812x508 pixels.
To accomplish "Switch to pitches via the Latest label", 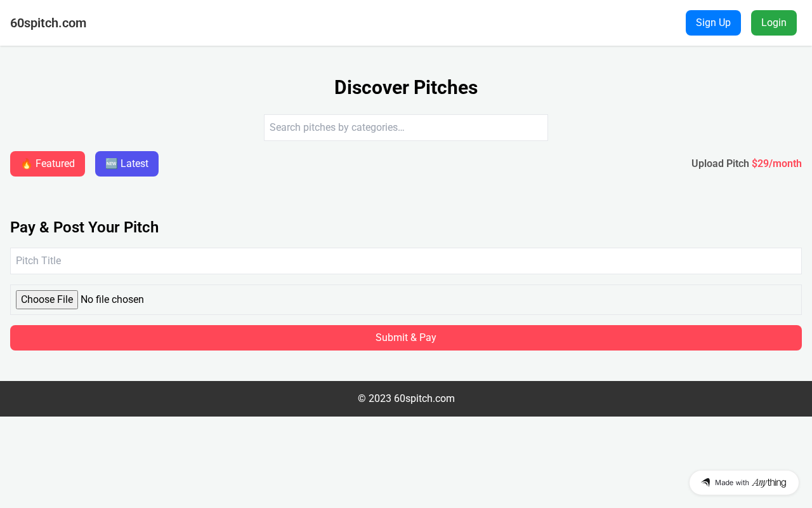I will [134, 164].
